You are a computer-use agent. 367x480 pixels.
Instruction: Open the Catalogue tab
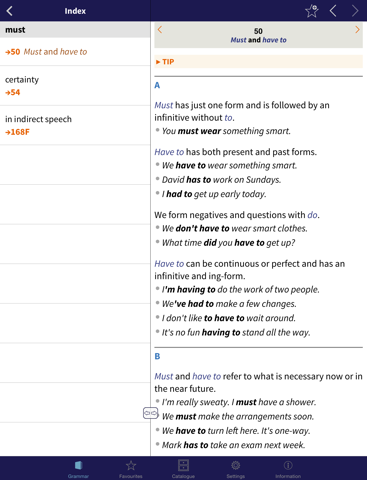(x=183, y=468)
